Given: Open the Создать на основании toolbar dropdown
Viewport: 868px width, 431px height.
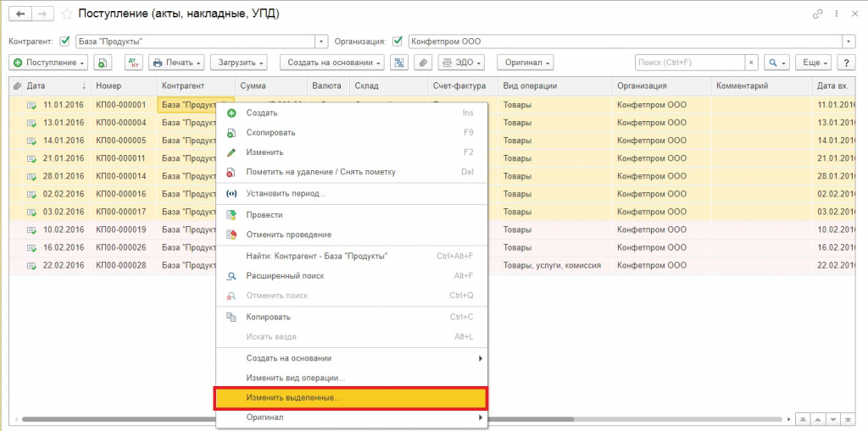Looking at the screenshot, I should point(332,63).
